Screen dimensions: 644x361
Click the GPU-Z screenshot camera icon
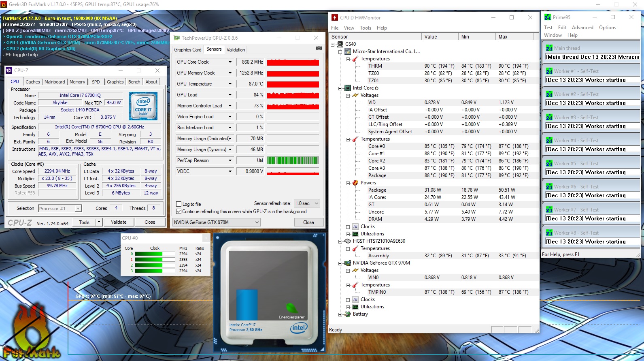pos(319,48)
